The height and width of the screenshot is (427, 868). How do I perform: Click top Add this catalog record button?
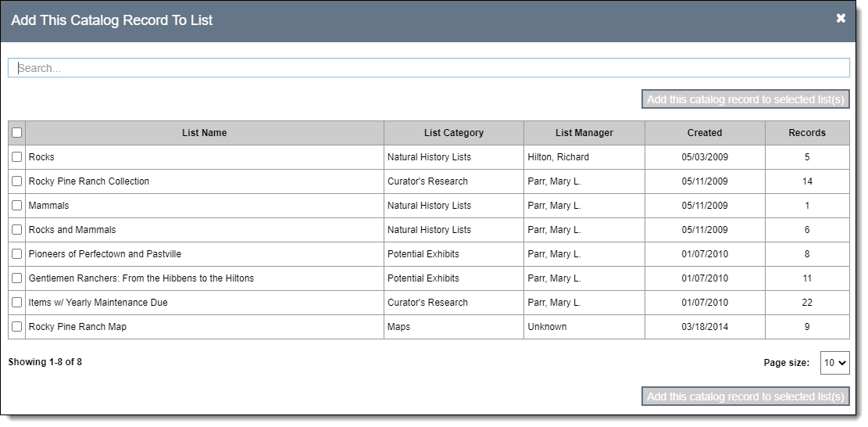tap(745, 99)
